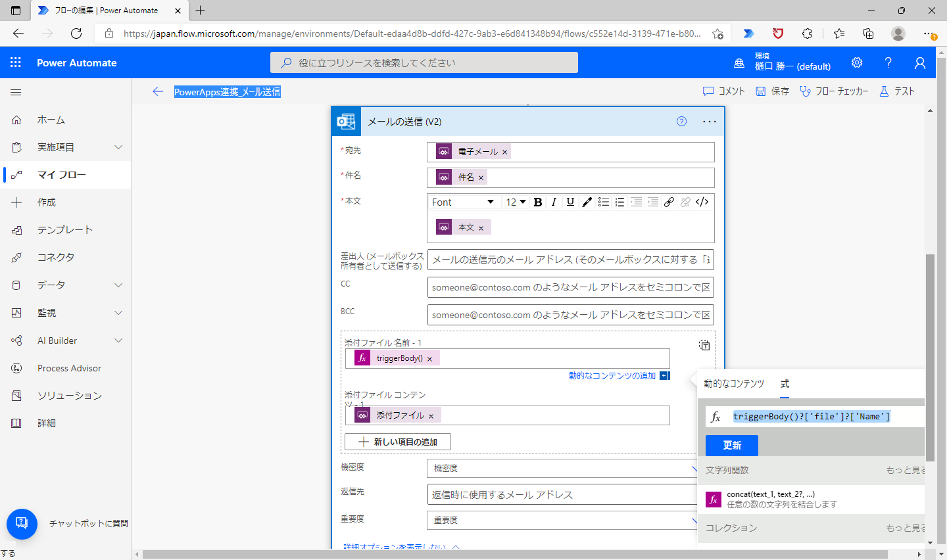This screenshot has height=560, width=947.
Task: Switch to the 動的なコンテンツ tab
Action: pos(734,384)
